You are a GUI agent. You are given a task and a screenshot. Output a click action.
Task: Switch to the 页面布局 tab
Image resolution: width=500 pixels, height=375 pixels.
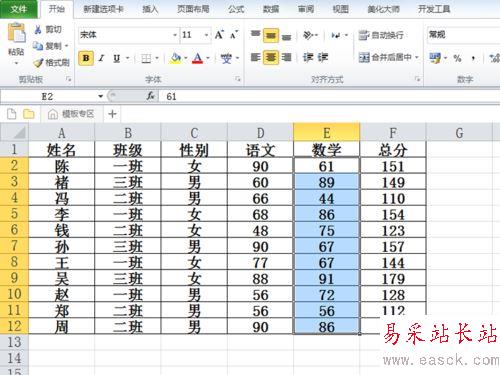pyautogui.click(x=193, y=9)
